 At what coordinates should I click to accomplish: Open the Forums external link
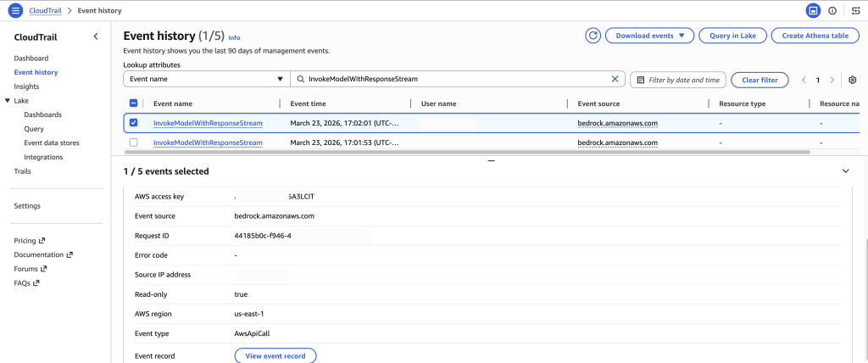coord(31,269)
